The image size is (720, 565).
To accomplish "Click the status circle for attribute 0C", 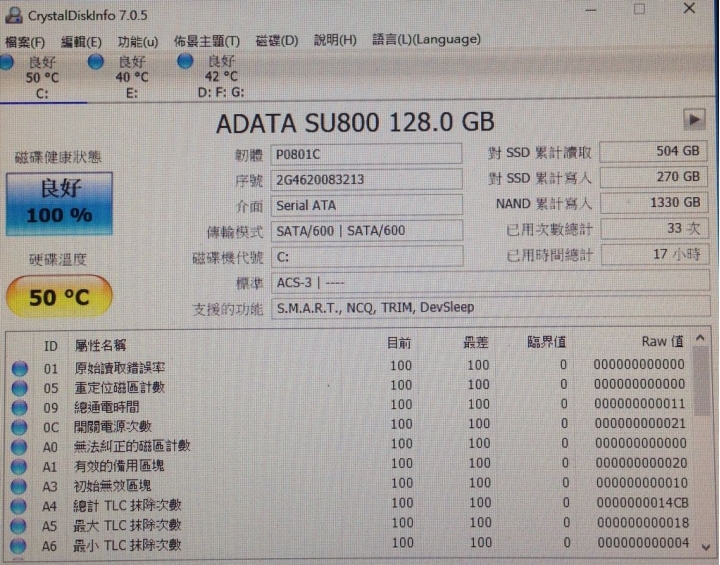I will click(19, 427).
